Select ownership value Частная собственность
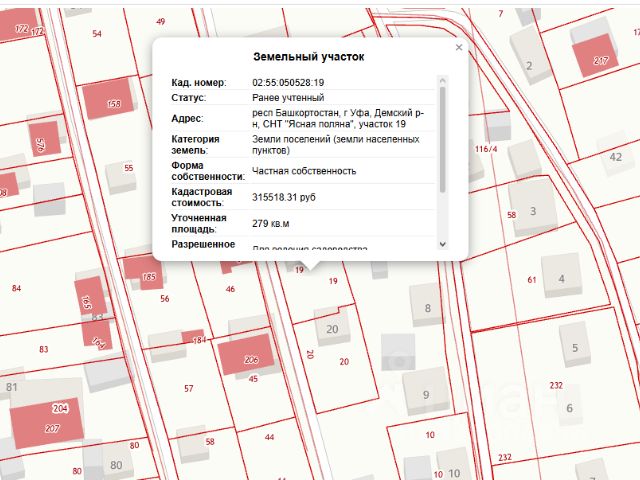This screenshot has height=480, width=640. coord(304,171)
